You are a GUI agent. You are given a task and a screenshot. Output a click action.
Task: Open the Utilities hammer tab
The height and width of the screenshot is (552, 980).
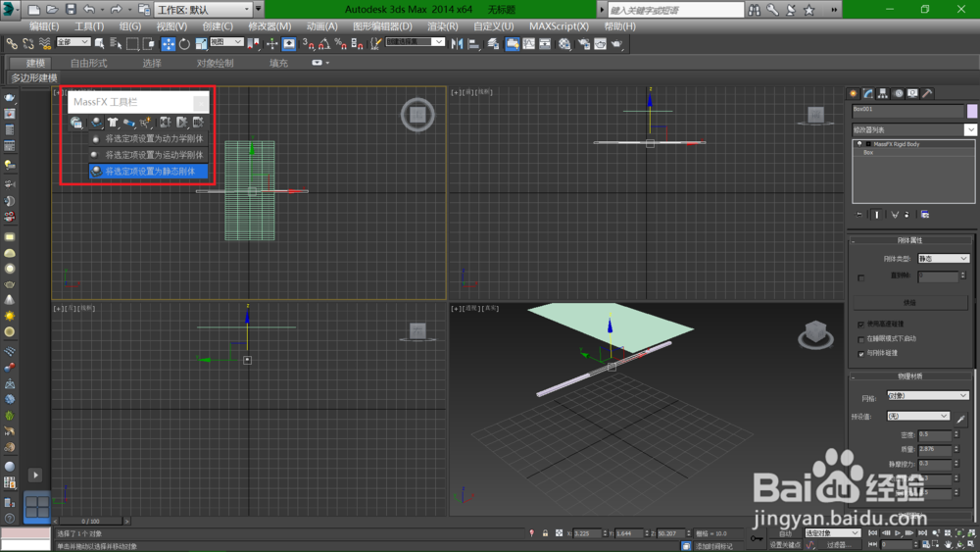coord(928,93)
